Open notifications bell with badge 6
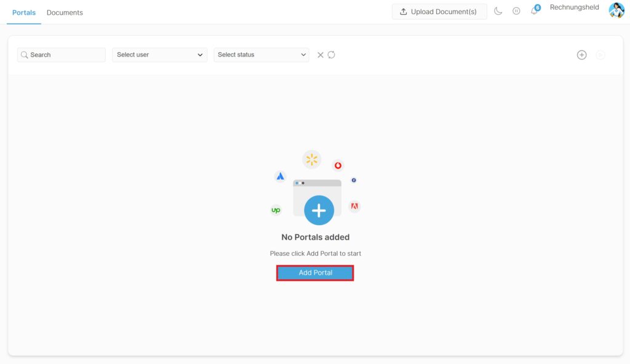The image size is (630, 364). 535,10
